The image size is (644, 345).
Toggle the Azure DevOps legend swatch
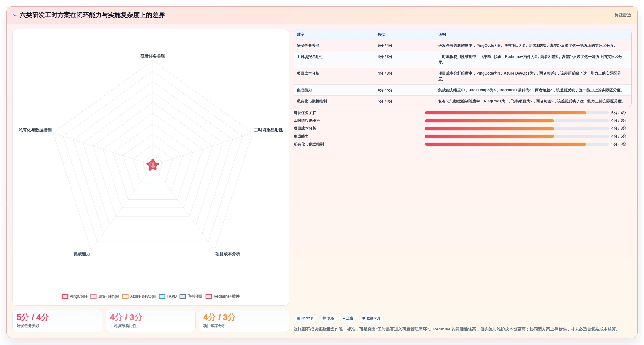point(125,297)
